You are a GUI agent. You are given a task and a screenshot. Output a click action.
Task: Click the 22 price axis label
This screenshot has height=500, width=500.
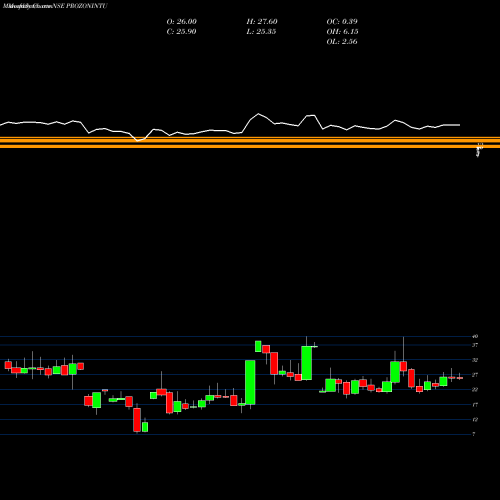475,390
